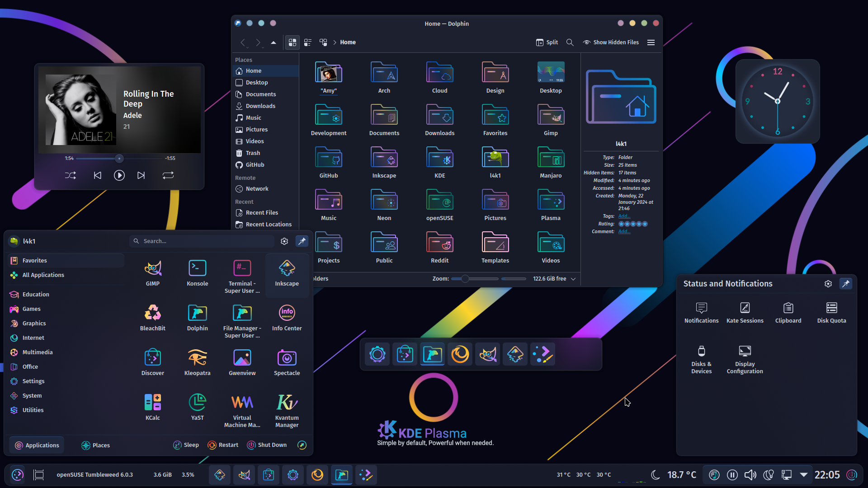
Task: Play the current track in media player
Action: tap(119, 175)
